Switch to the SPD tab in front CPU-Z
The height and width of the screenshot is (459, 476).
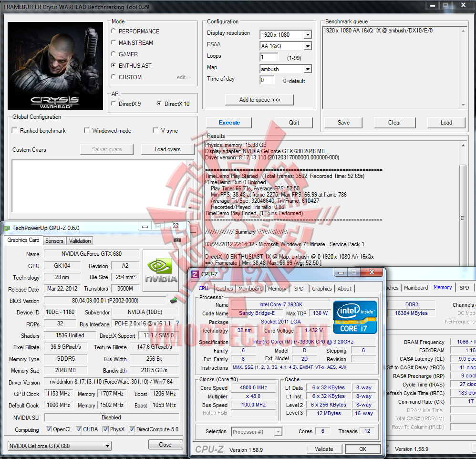299,289
